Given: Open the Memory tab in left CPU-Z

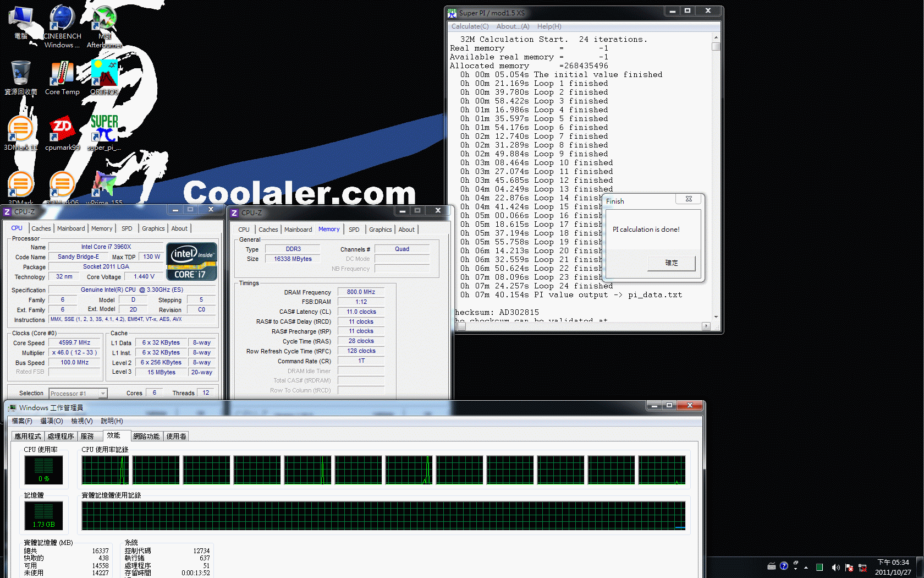Looking at the screenshot, I should pos(102,228).
